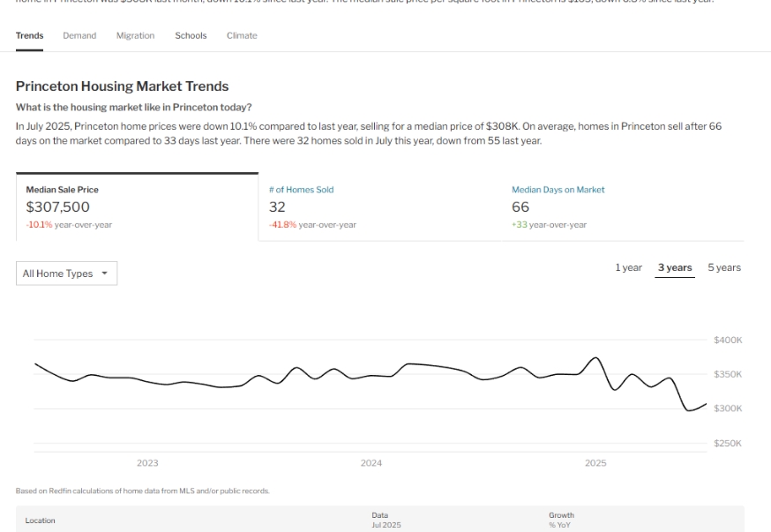Open the Demand tab
This screenshot has width=771, height=532.
(79, 35)
